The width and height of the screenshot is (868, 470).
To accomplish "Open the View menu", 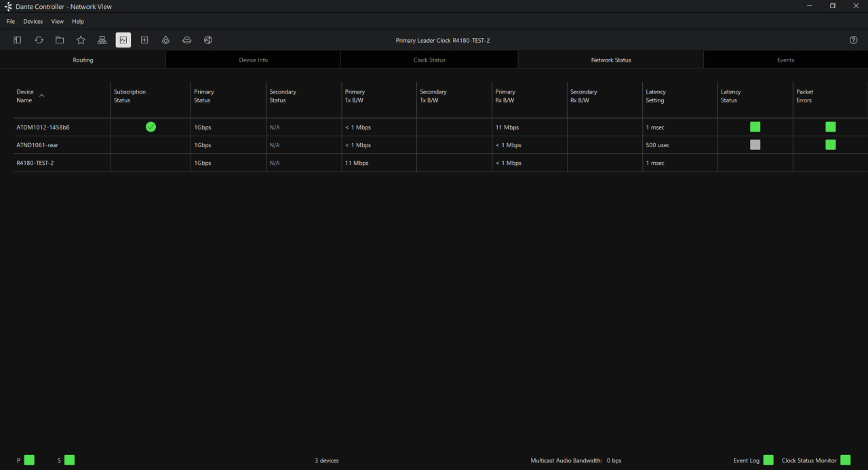I will (58, 22).
